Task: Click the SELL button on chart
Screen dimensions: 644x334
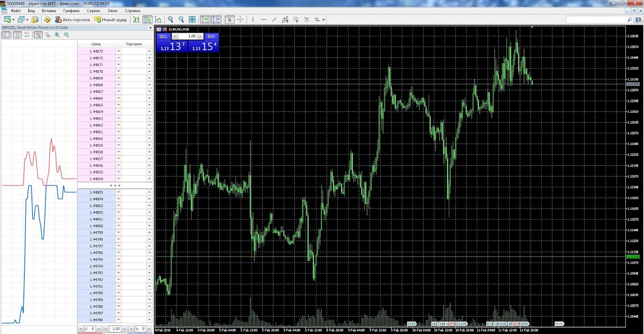Action: [x=163, y=36]
